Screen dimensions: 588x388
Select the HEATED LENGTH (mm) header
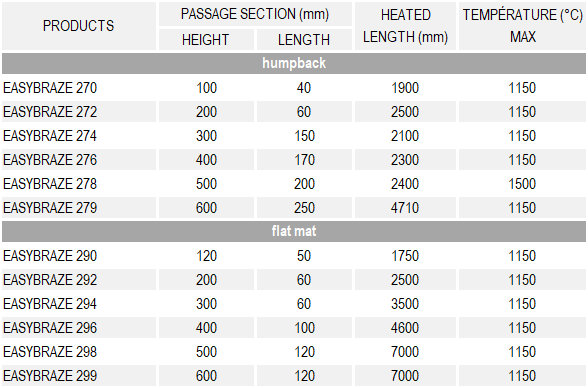click(x=405, y=26)
